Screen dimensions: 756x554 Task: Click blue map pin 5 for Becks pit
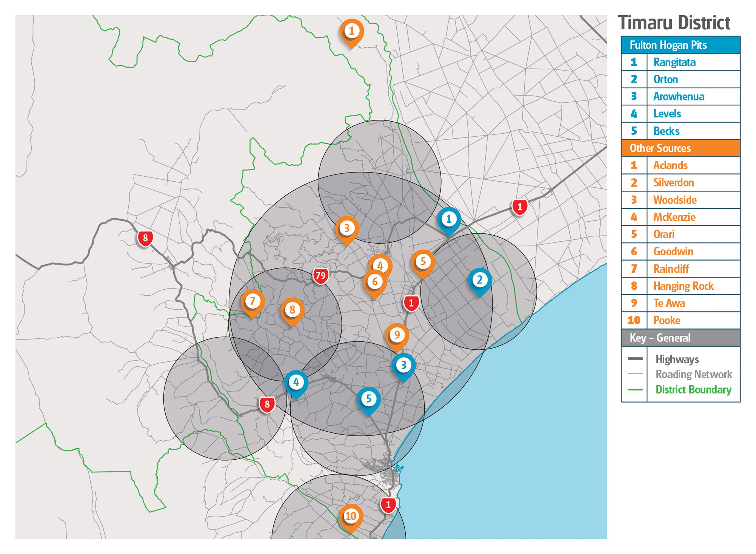point(369,401)
